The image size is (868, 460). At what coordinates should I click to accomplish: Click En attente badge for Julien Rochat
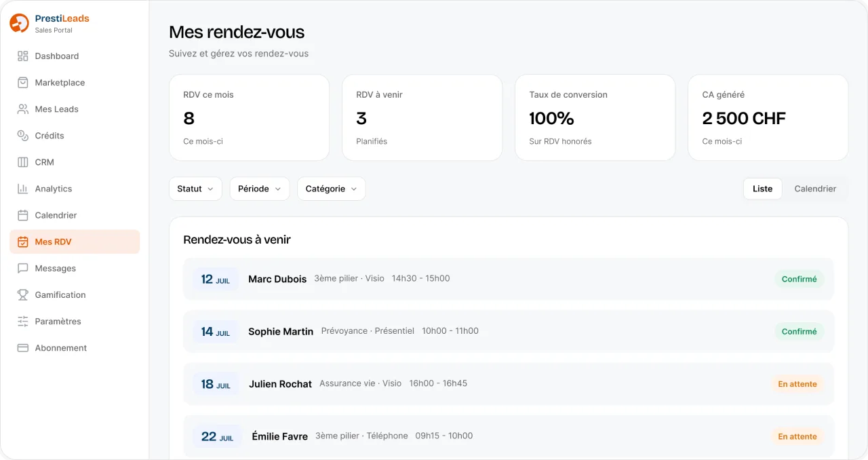pyautogui.click(x=797, y=384)
